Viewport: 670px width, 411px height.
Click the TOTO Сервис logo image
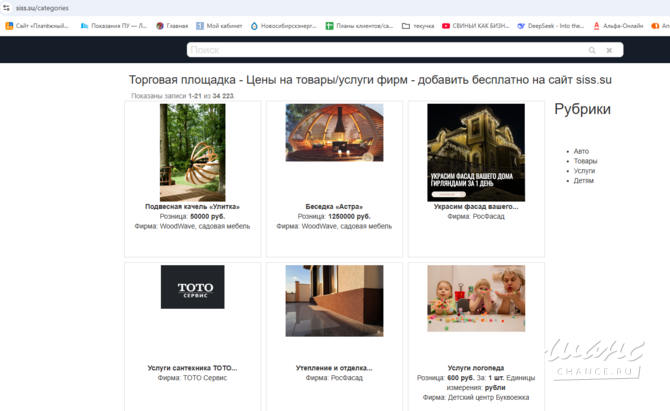click(192, 287)
